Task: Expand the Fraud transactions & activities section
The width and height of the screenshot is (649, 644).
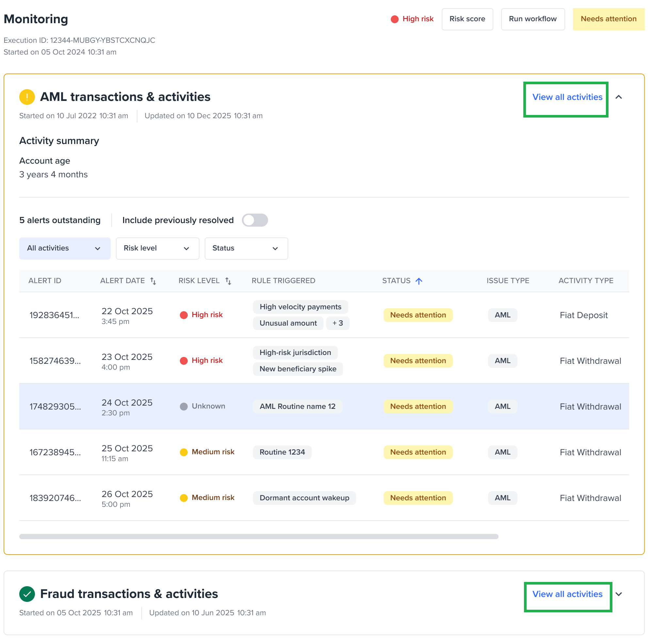Action: [619, 594]
